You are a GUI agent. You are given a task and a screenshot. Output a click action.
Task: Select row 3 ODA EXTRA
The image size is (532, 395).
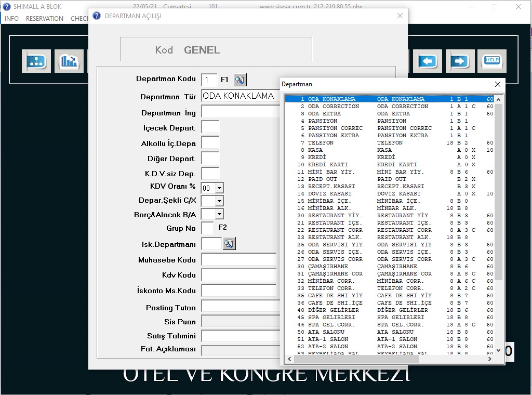(x=389, y=114)
